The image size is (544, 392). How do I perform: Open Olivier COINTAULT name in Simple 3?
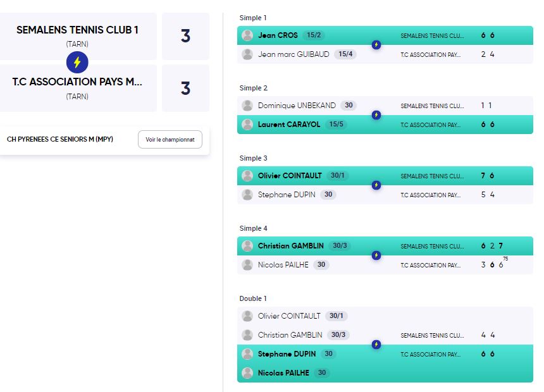(290, 176)
